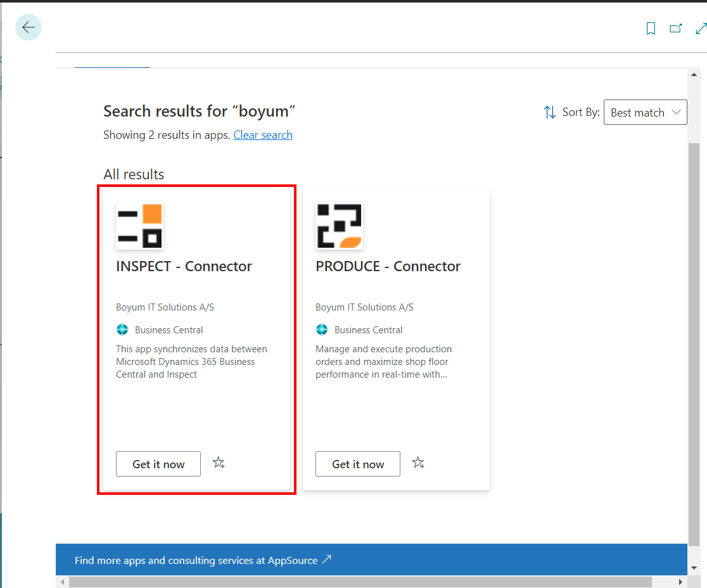The width and height of the screenshot is (707, 588).
Task: Click Boyum IT Solutions A/S under INSPECT
Action: 165,307
